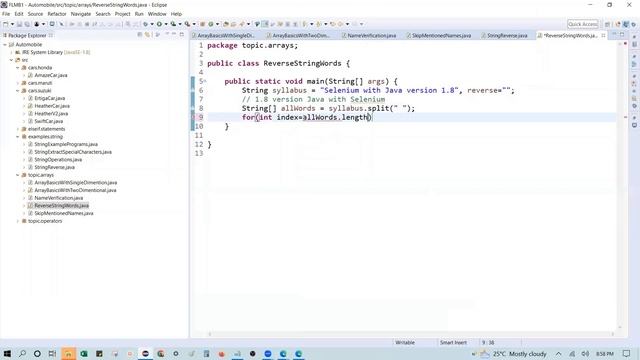Collapse the examples.string package
The width and height of the screenshot is (640, 360).
pos(18,137)
